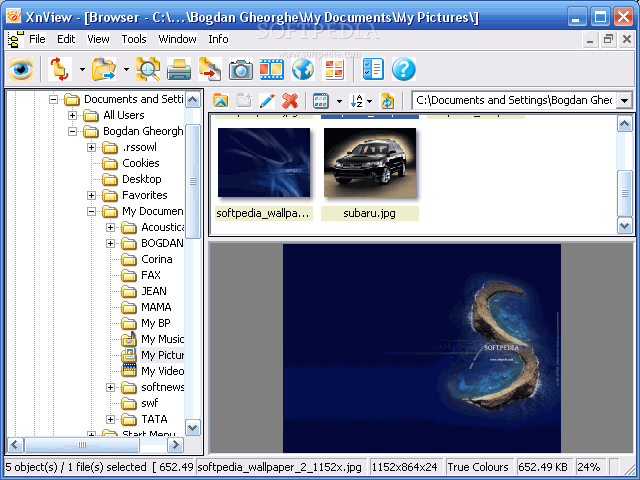Viewport: 640px width, 480px height.
Task: Click the thumbnail pane scroll up arrow
Action: coord(624,124)
